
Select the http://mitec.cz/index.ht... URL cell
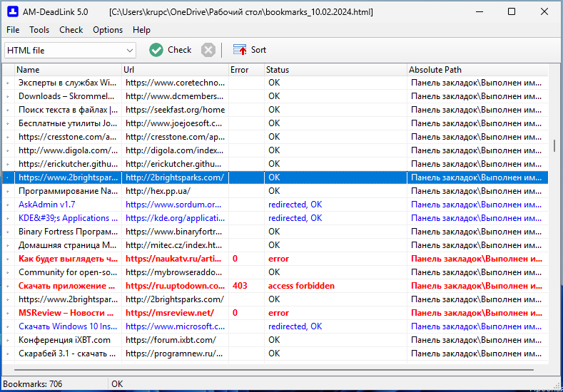coord(174,245)
